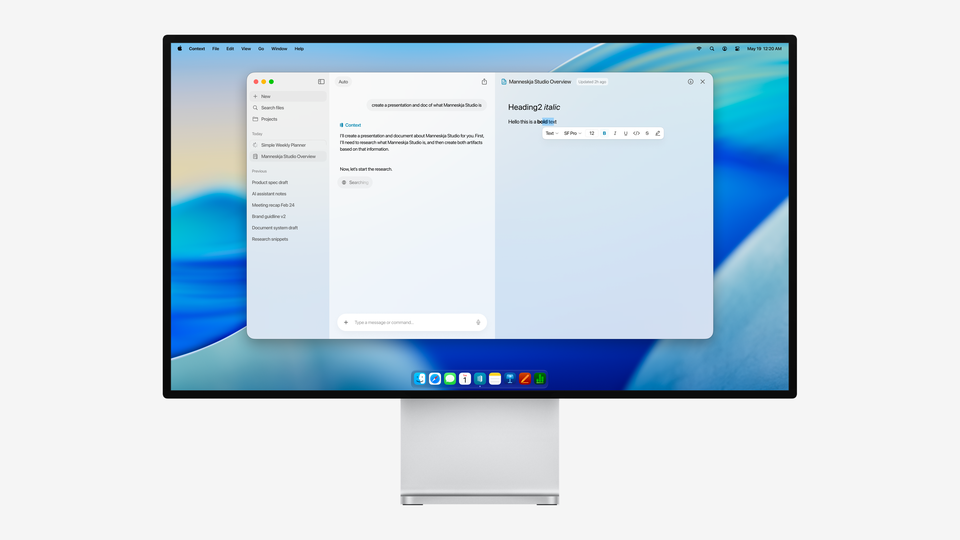960x540 pixels.
Task: Open Calendar from the dock
Action: (x=465, y=379)
